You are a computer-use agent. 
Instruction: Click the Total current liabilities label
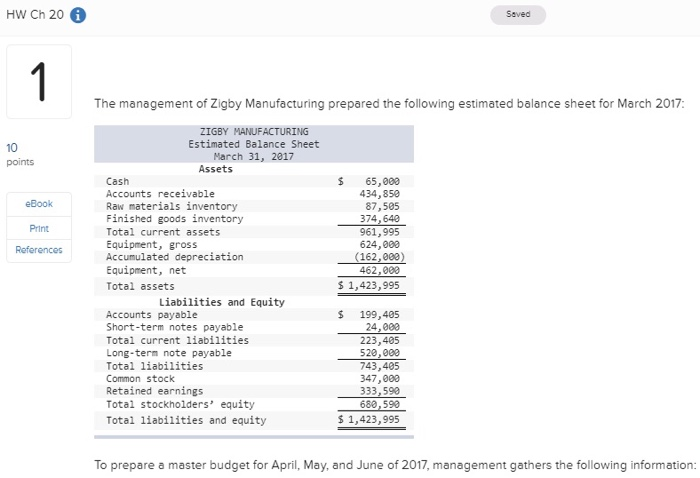coord(177,341)
